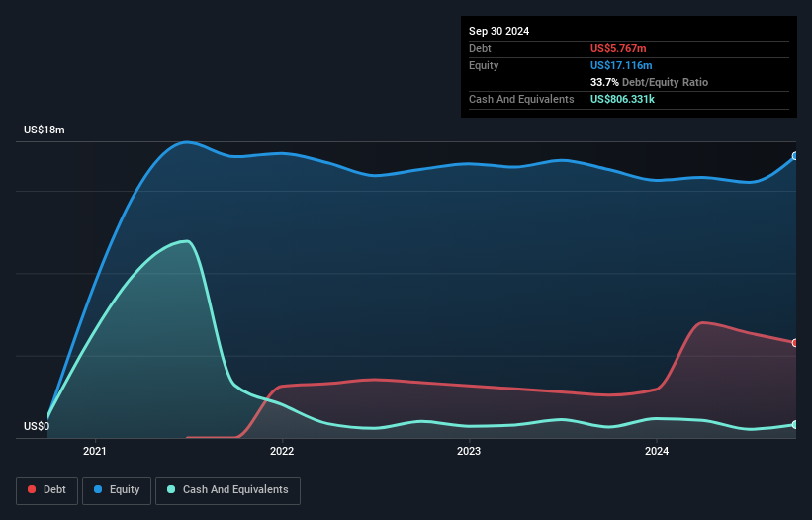The height and width of the screenshot is (520, 812).
Task: Click the blue Equity endpoint marker
Action: (x=795, y=156)
